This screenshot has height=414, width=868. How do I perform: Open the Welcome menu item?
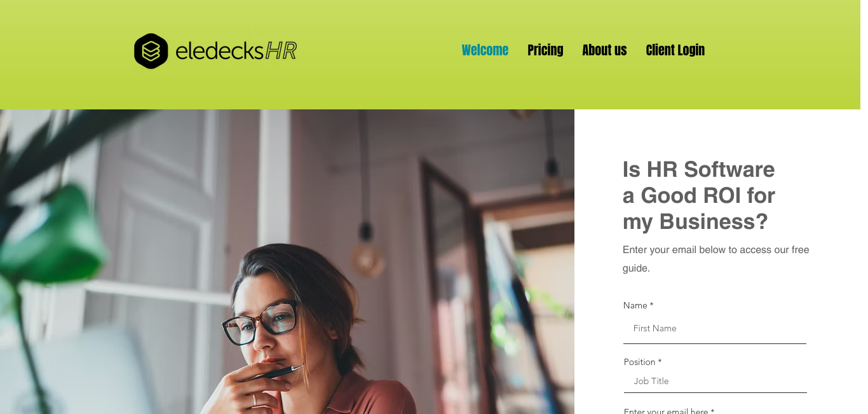pos(485,50)
